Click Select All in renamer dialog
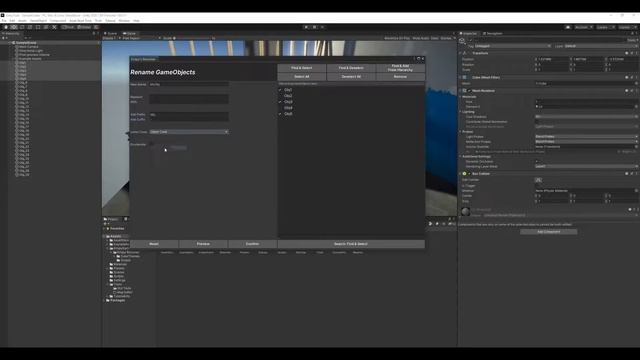 302,76
